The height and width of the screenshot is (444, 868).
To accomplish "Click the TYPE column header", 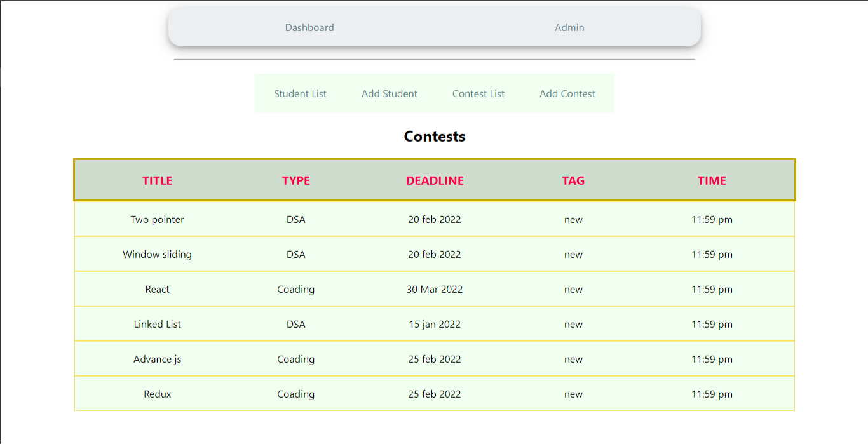I will pyautogui.click(x=296, y=180).
